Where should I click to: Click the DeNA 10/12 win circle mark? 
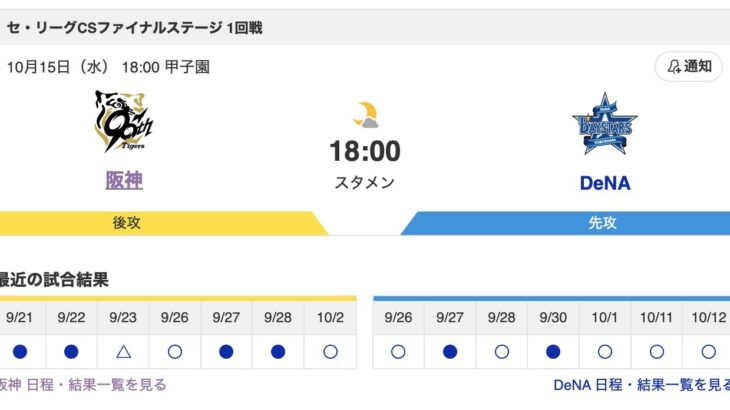coord(708,352)
